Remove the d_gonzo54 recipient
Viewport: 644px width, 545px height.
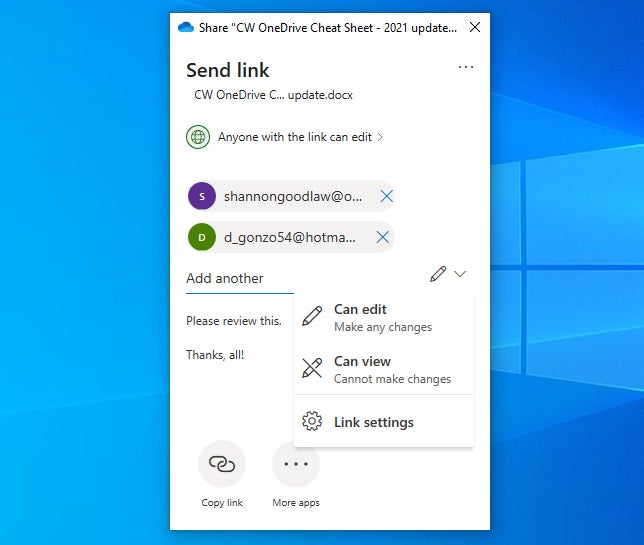click(382, 237)
